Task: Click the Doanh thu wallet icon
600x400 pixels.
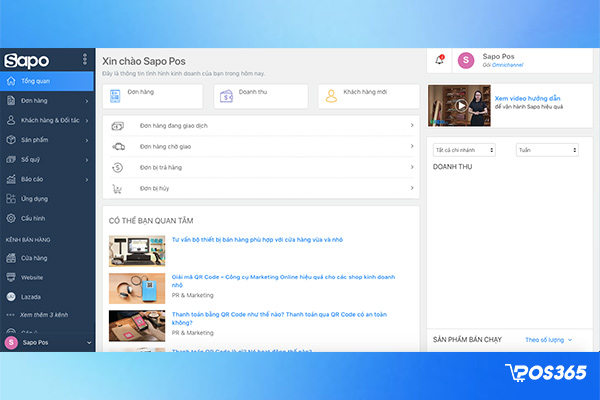Action: click(227, 96)
